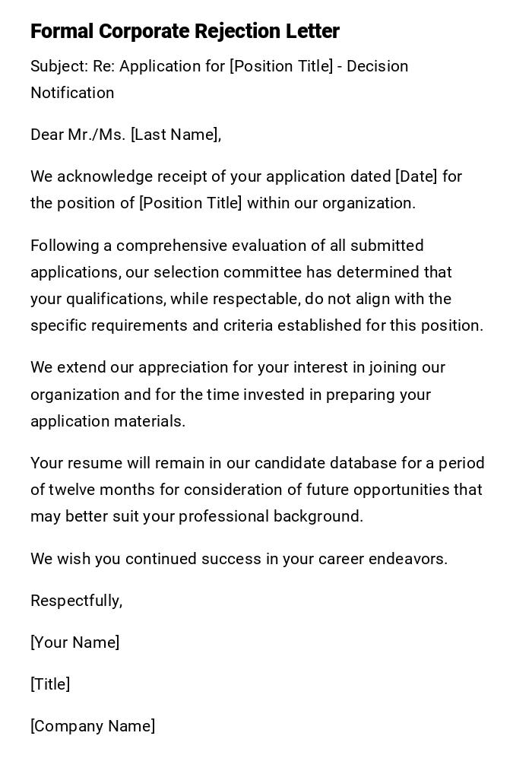Click the [Company Name] placeholder
Viewport: 532px width, 774px height.
coord(93,726)
